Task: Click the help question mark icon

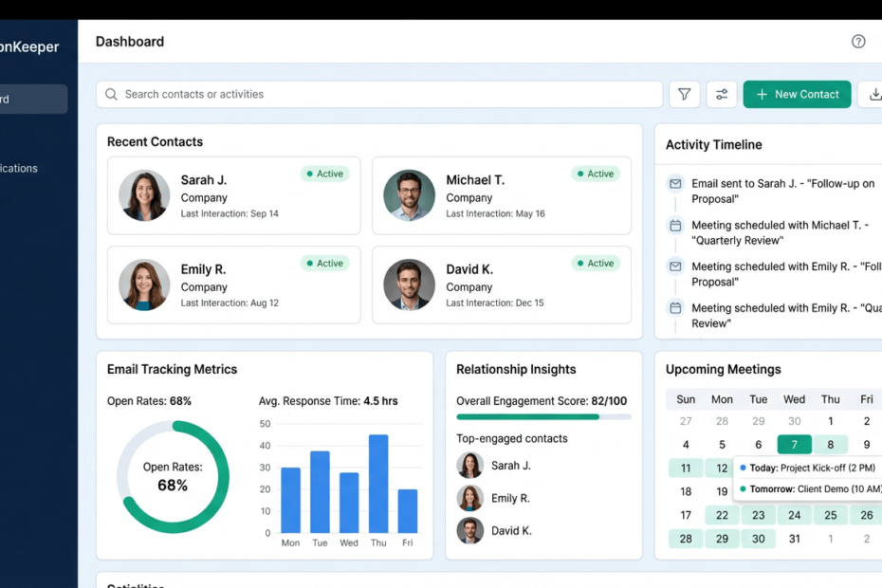Action: coord(858,42)
